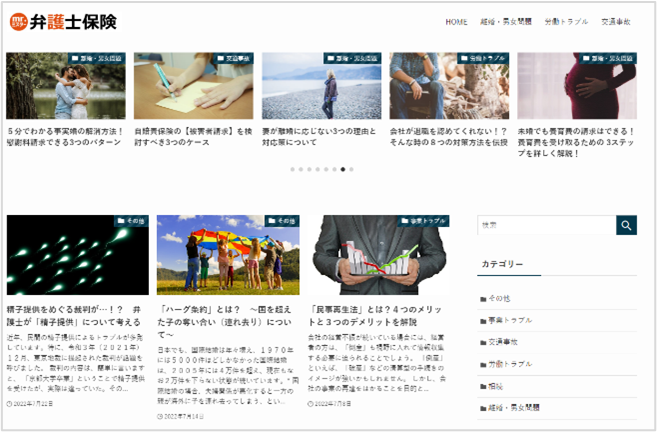Open the 交通事故 top menu item
657x432 pixels.
[x=616, y=22]
